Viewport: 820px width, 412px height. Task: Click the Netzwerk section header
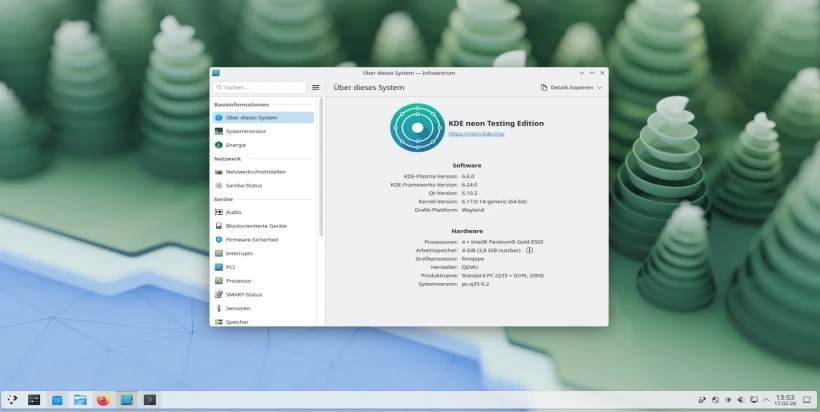click(227, 158)
